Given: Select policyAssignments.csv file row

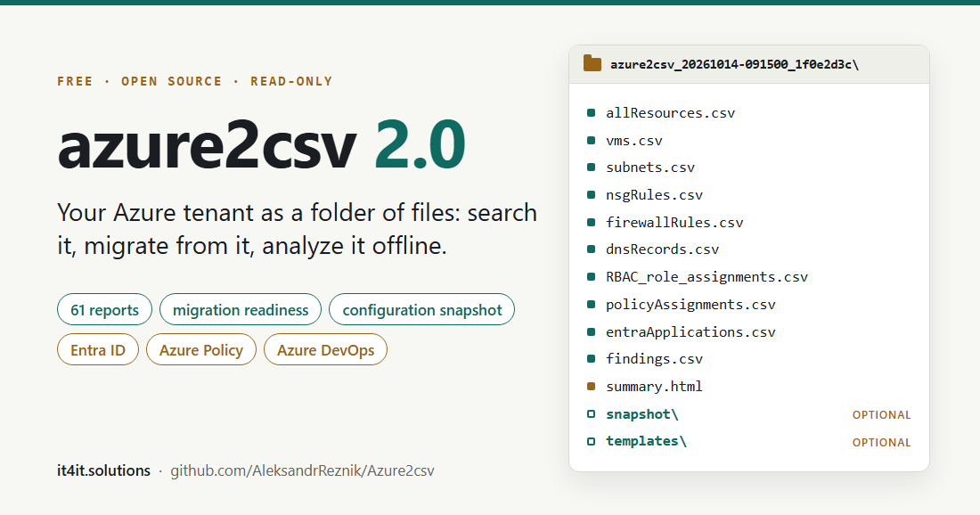Looking at the screenshot, I should pos(690,305).
